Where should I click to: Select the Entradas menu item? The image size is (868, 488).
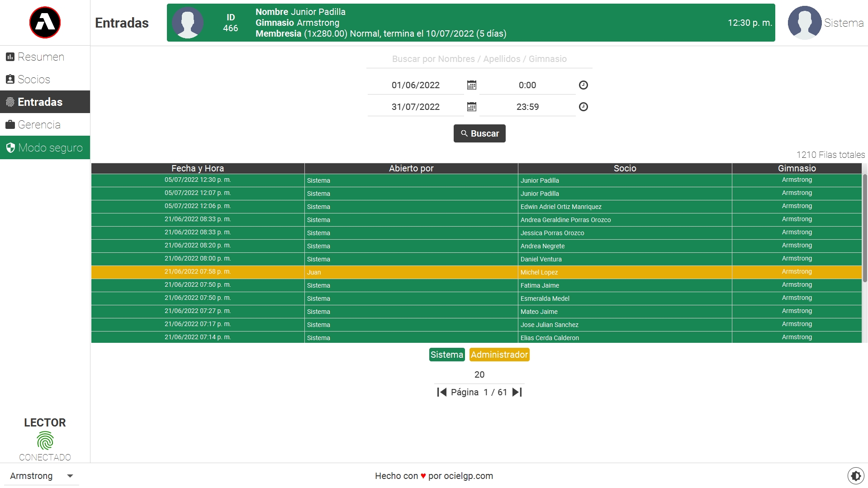coord(45,102)
